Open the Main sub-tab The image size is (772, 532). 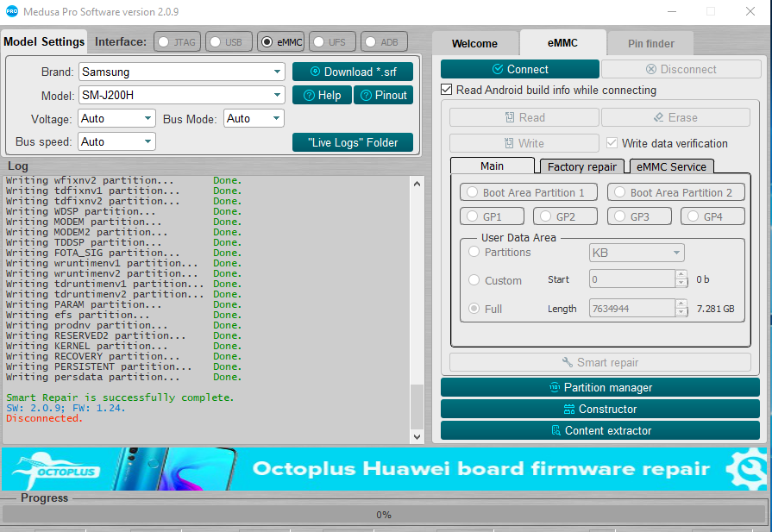coord(492,166)
